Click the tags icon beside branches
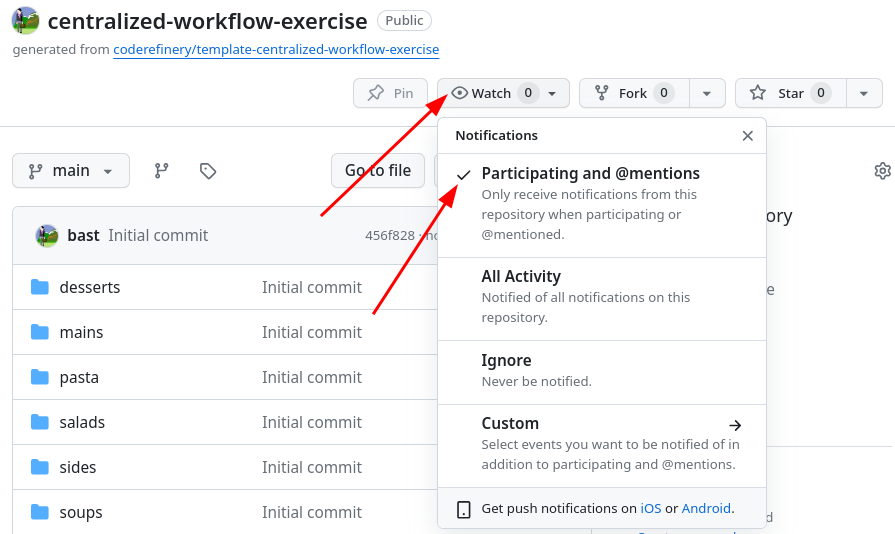This screenshot has width=895, height=534. (208, 171)
